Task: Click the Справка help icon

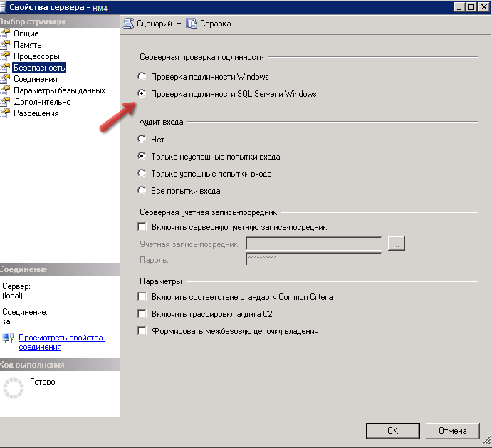Action: [x=192, y=24]
